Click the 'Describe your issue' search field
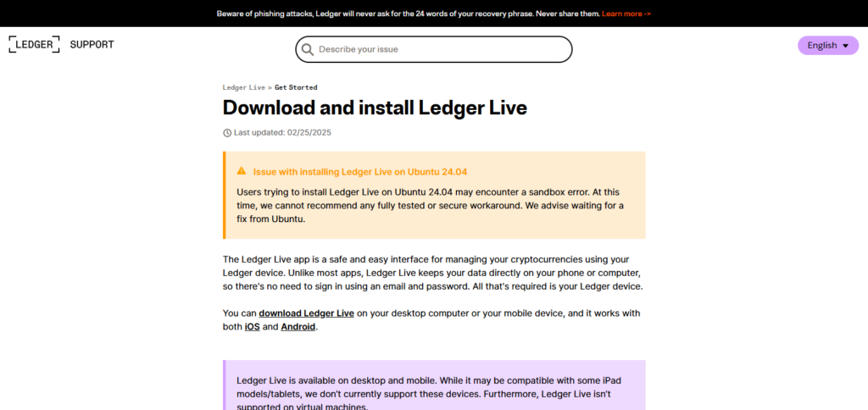 click(433, 49)
